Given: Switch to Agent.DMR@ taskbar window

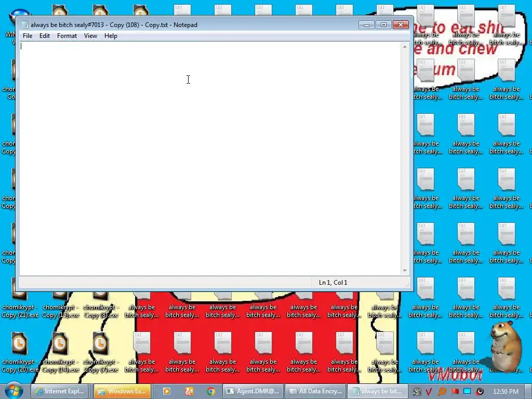Looking at the screenshot, I should pyautogui.click(x=252, y=391).
